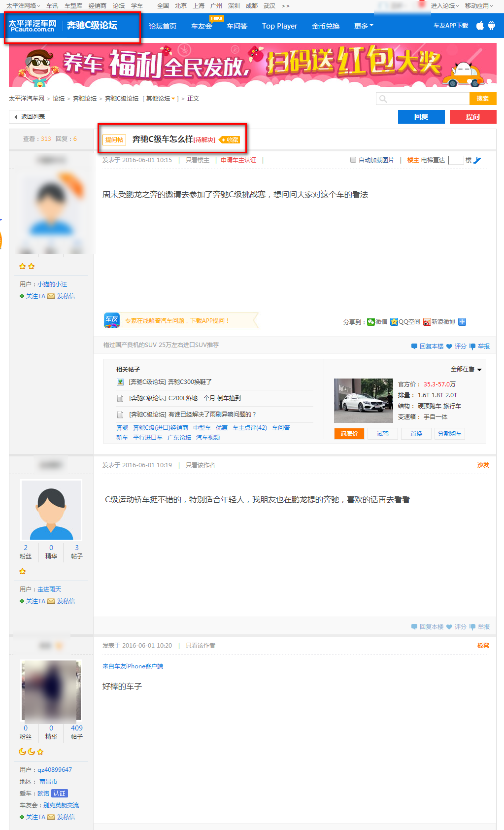Click the 养车福利 red packet banner
The width and height of the screenshot is (504, 830).
(x=253, y=65)
